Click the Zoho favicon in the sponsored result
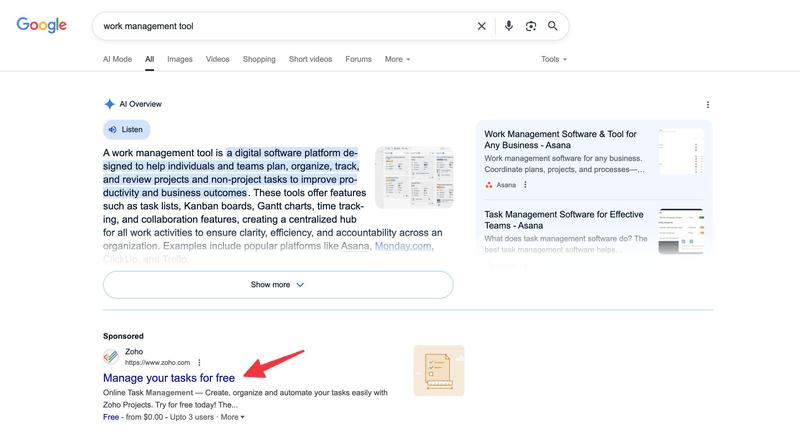The height and width of the screenshot is (436, 800). 111,356
